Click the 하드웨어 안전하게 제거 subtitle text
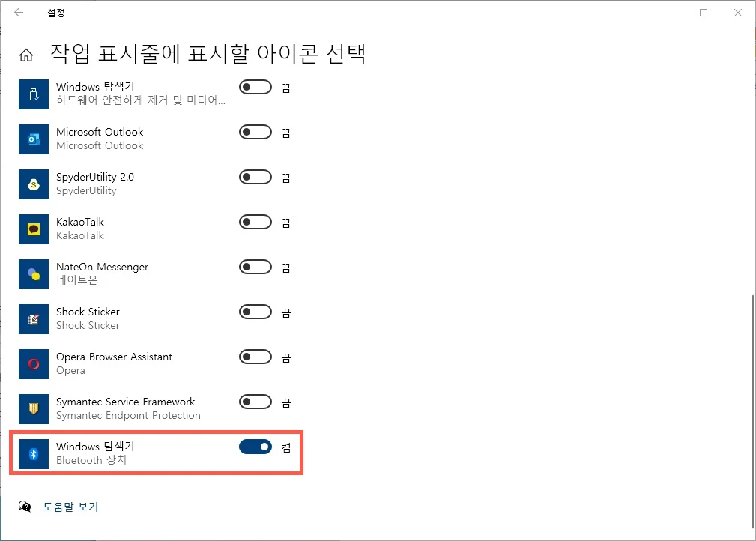 [x=141, y=100]
